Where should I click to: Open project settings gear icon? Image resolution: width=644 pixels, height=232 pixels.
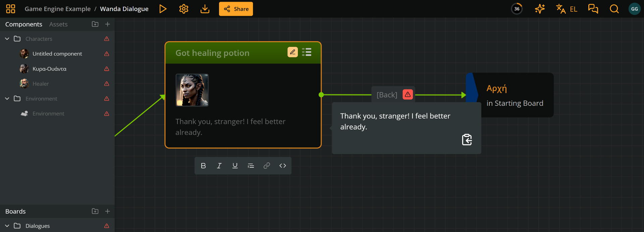click(x=184, y=9)
